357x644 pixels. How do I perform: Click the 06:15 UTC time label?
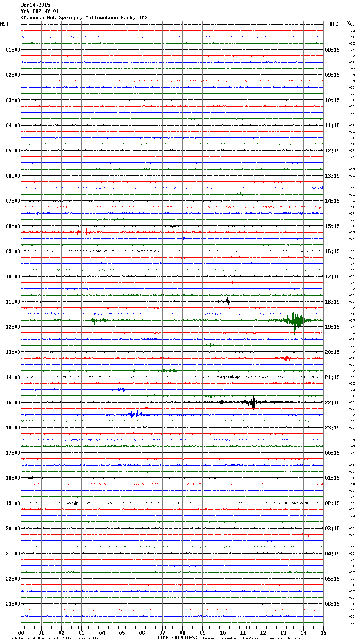[x=332, y=604]
